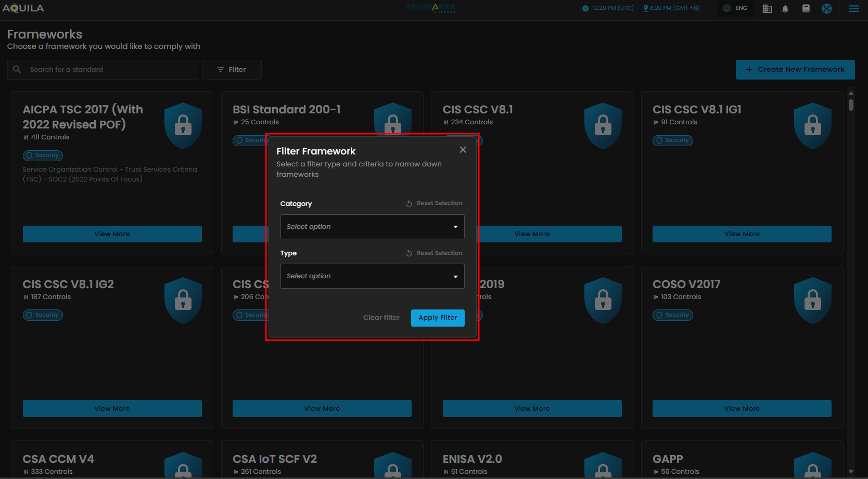
Task: Open the ENG language selector
Action: tap(736, 8)
